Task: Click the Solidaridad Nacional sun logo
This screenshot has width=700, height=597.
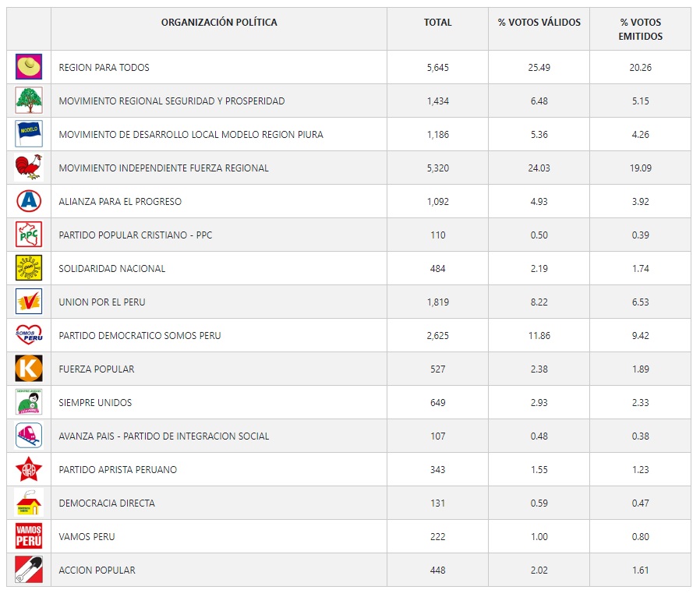Action: [x=29, y=268]
